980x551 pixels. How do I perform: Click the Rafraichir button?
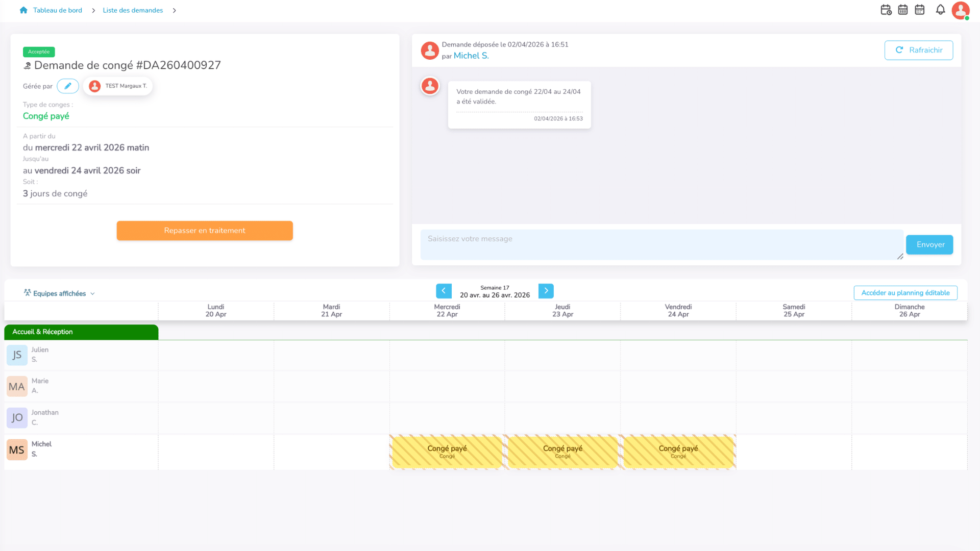pyautogui.click(x=919, y=50)
